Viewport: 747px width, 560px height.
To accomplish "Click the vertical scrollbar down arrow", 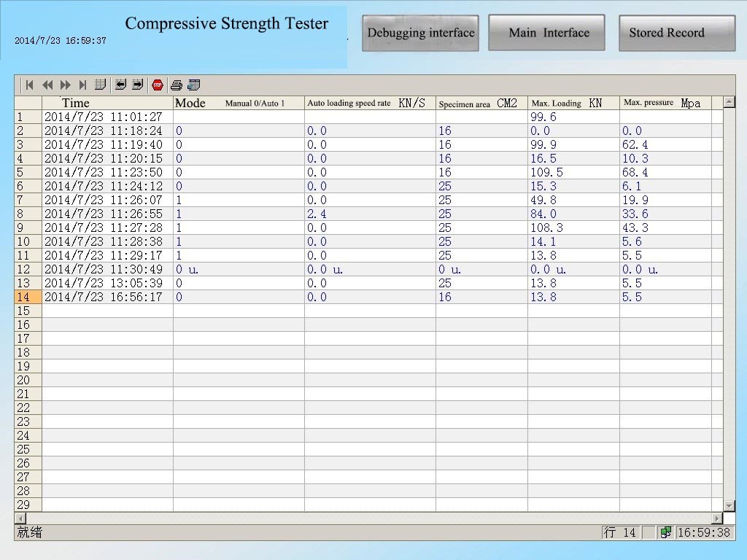I will [729, 505].
